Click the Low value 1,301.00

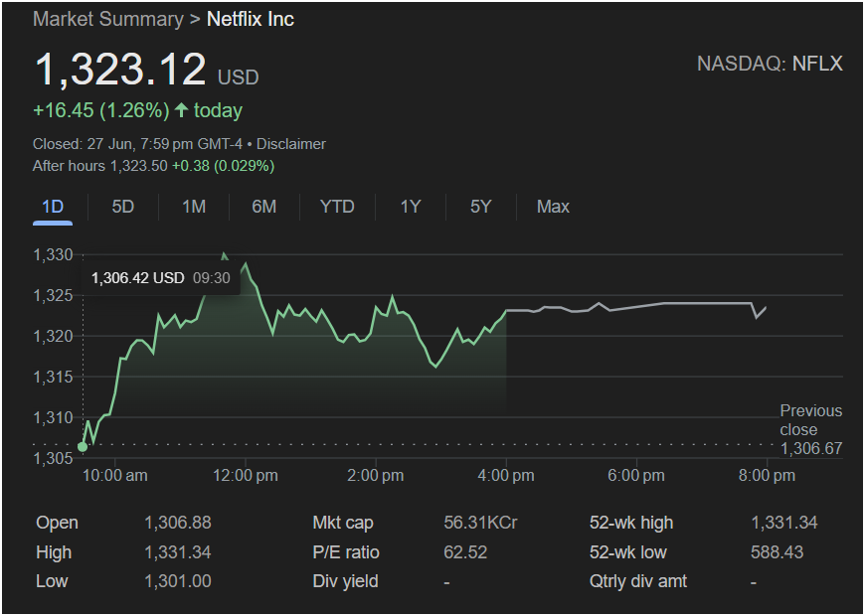point(178,581)
